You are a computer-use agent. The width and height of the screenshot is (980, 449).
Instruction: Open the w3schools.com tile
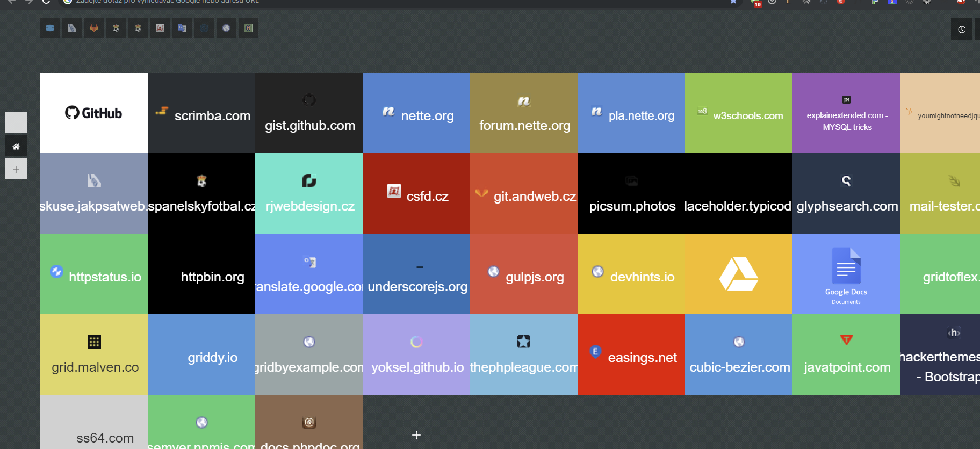(x=739, y=113)
